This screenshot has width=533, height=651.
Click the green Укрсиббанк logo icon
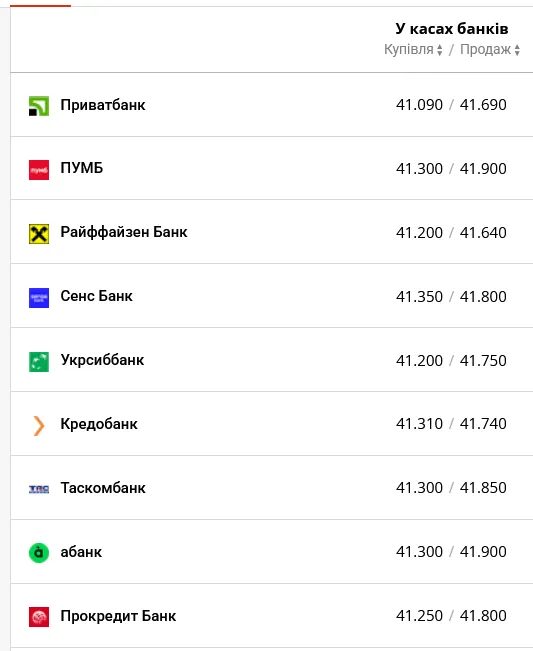click(x=39, y=362)
